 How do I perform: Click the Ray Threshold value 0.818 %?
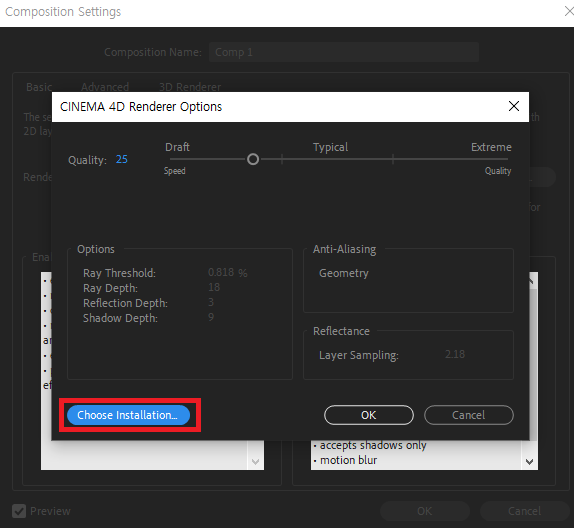(x=227, y=272)
